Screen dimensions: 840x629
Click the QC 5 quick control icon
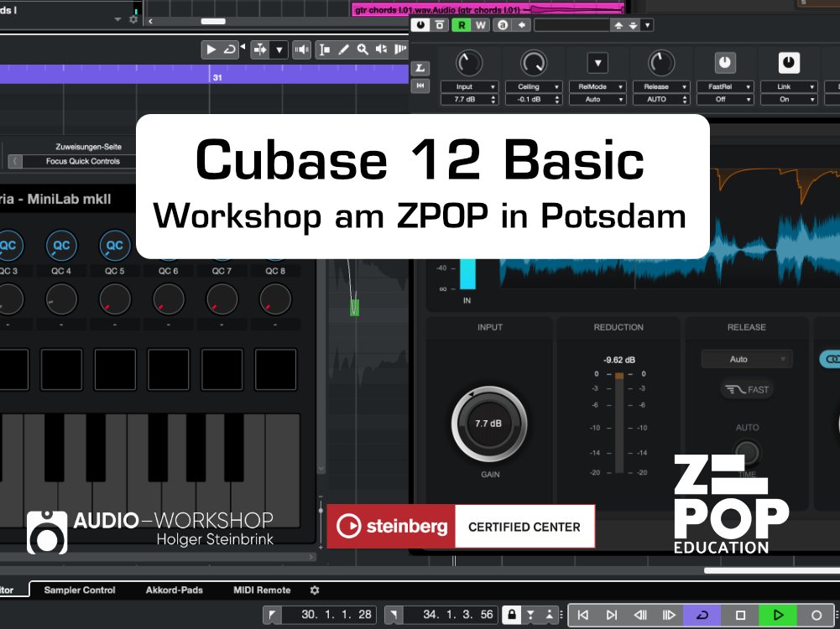(x=115, y=245)
